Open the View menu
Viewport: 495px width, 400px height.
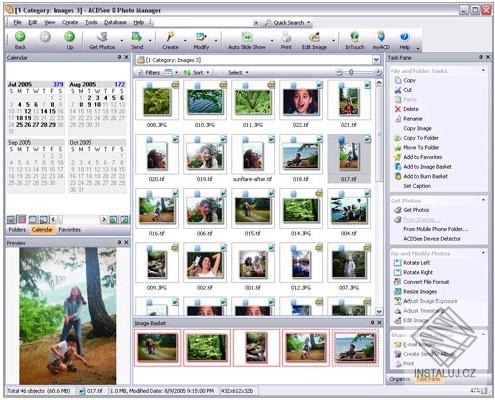click(50, 22)
